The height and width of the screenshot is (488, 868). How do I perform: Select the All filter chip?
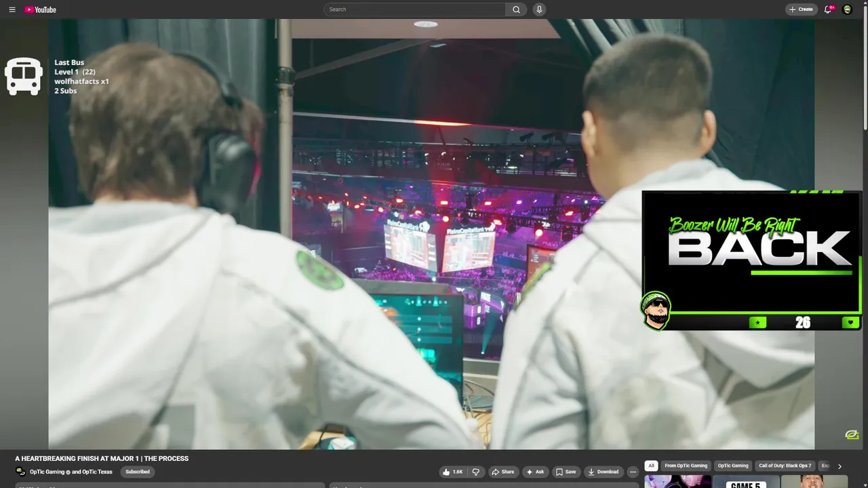point(651,466)
